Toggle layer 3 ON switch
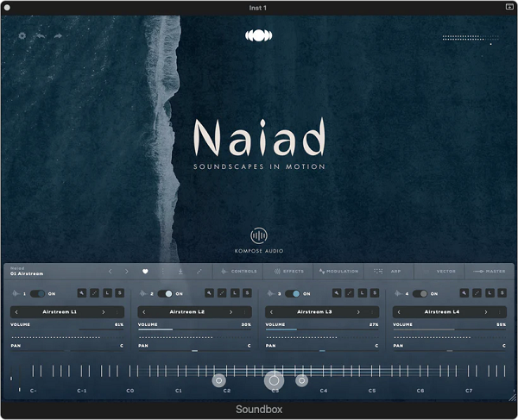 tap(293, 293)
